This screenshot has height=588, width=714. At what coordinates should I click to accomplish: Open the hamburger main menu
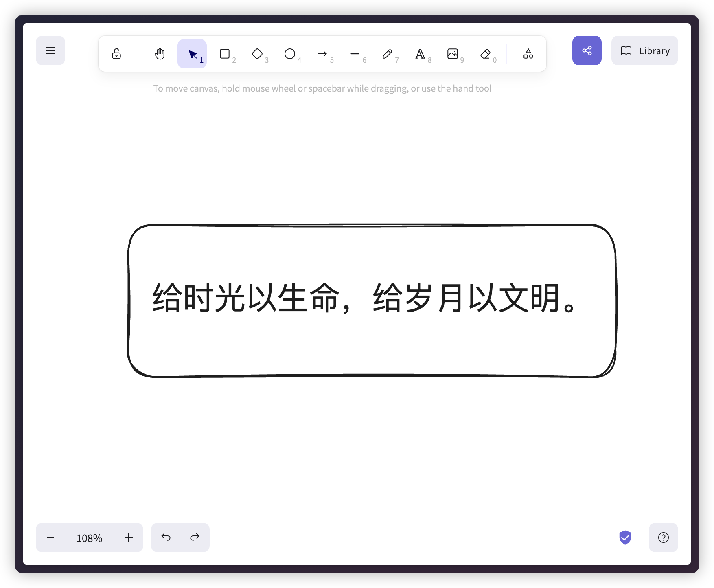[50, 50]
